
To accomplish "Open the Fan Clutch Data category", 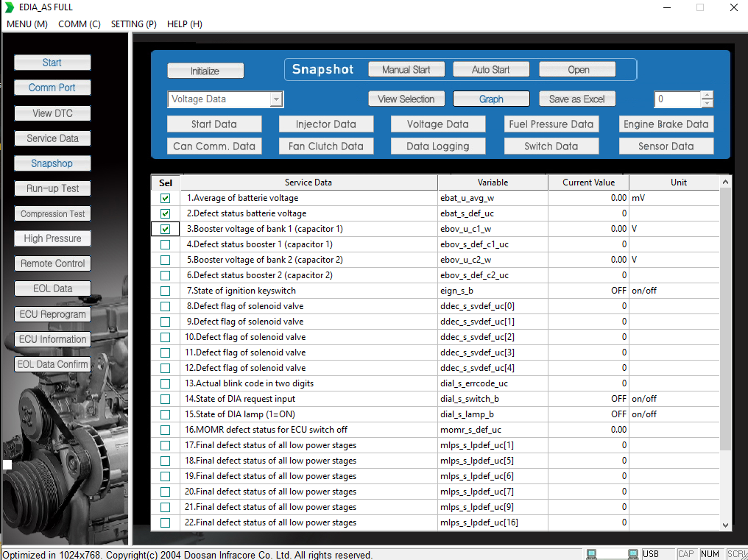I will pos(326,146).
